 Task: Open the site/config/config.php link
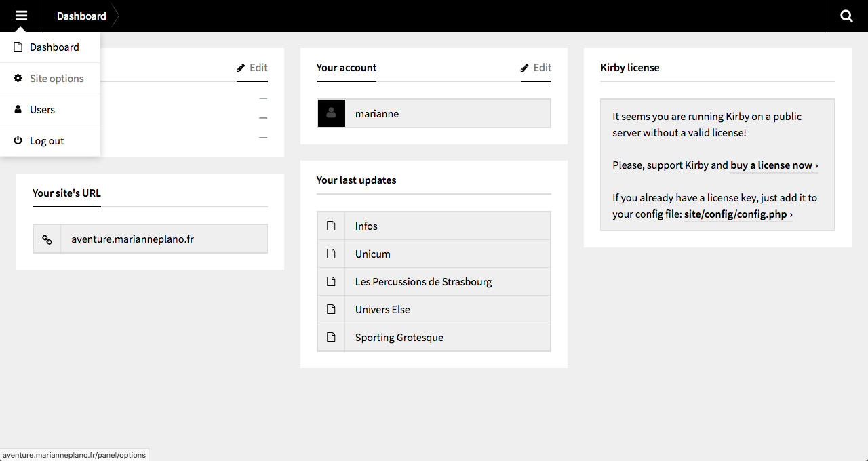[x=738, y=214]
